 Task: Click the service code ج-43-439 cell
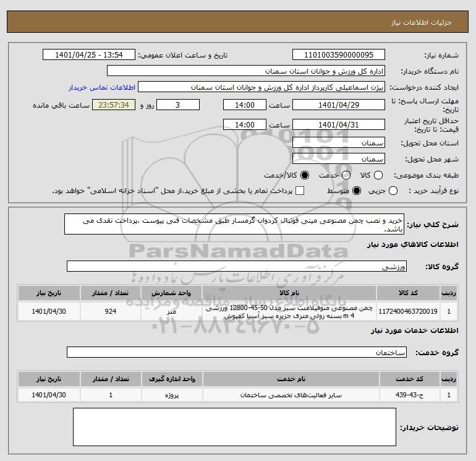(x=409, y=395)
